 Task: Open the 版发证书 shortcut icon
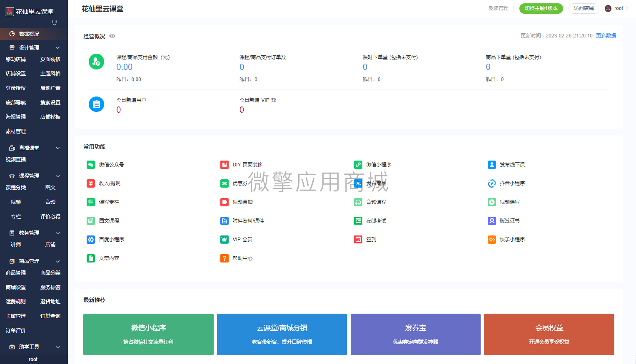[x=492, y=221]
